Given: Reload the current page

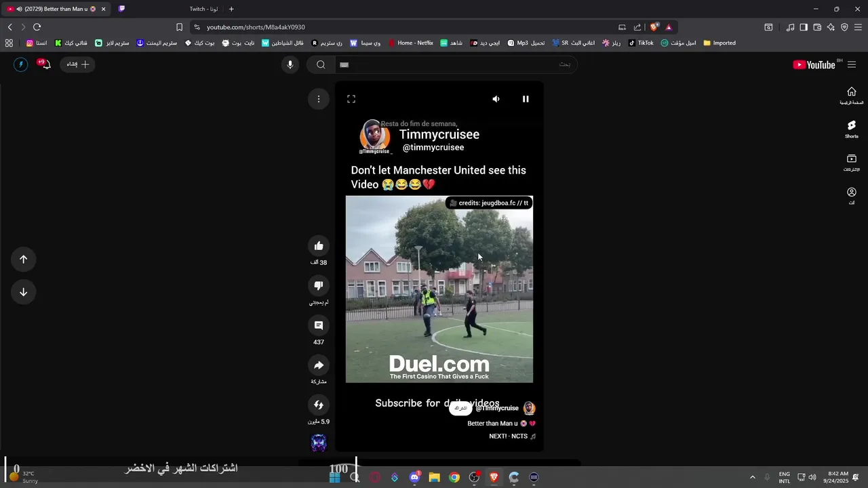Looking at the screenshot, I should [37, 27].
